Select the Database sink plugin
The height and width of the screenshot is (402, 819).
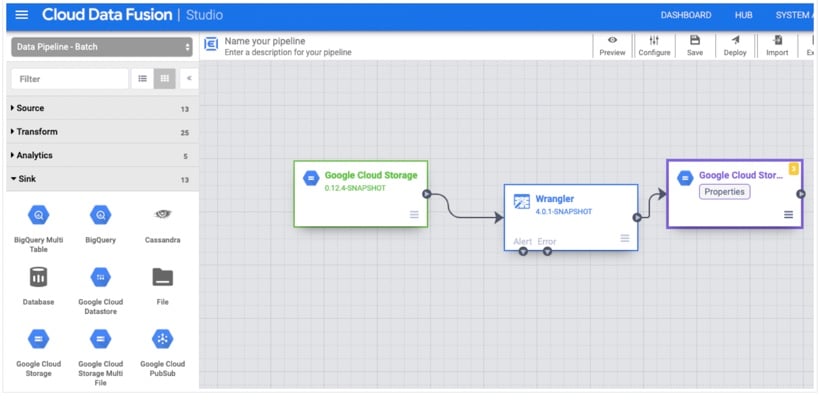38,277
